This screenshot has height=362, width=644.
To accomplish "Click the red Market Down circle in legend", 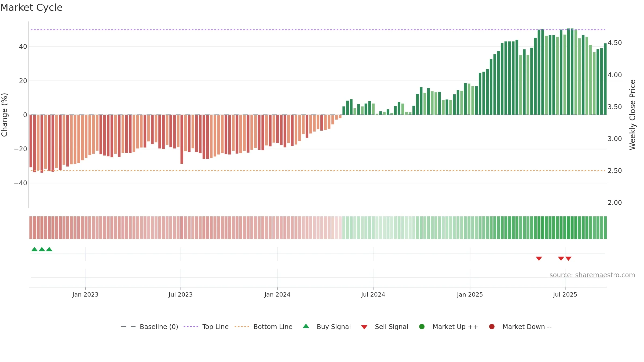I will point(492,327).
